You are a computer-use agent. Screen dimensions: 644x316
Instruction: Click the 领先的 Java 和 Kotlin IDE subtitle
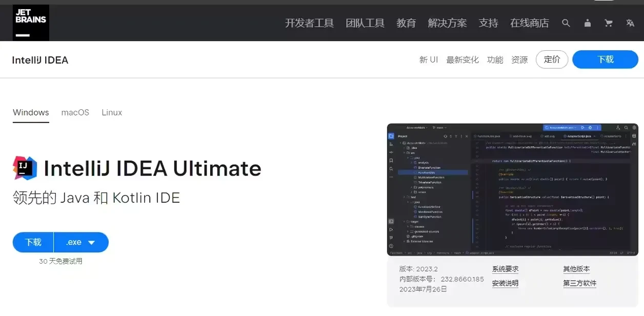[96, 198]
